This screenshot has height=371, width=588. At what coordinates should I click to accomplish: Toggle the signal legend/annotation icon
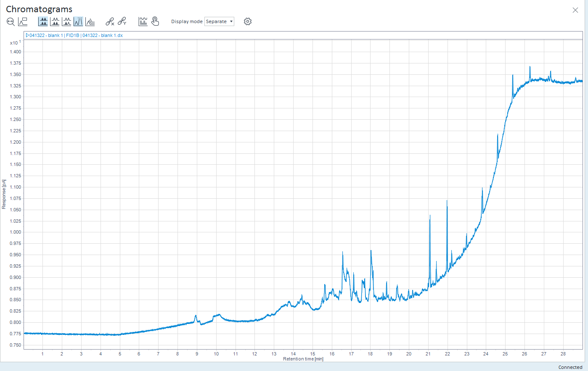click(23, 21)
